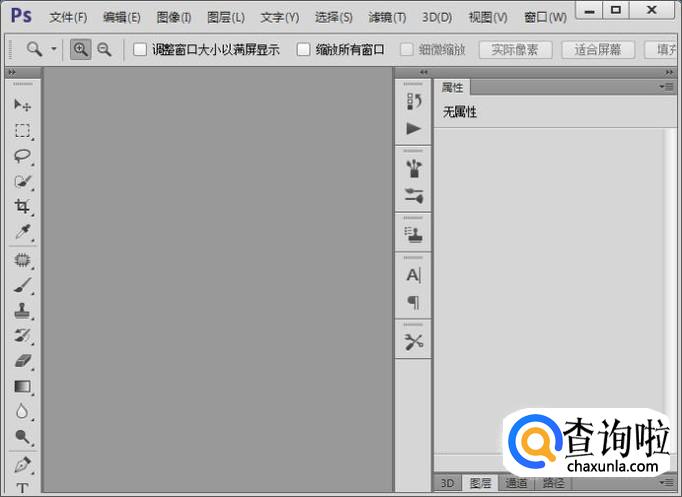
Task: Open the zoom tool preset dropdown arrow
Action: [x=54, y=49]
